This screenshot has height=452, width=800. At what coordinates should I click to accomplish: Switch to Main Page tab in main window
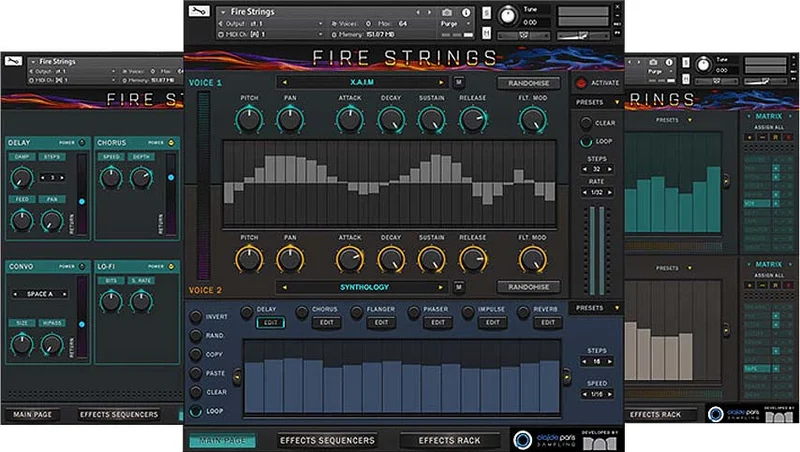(x=222, y=440)
